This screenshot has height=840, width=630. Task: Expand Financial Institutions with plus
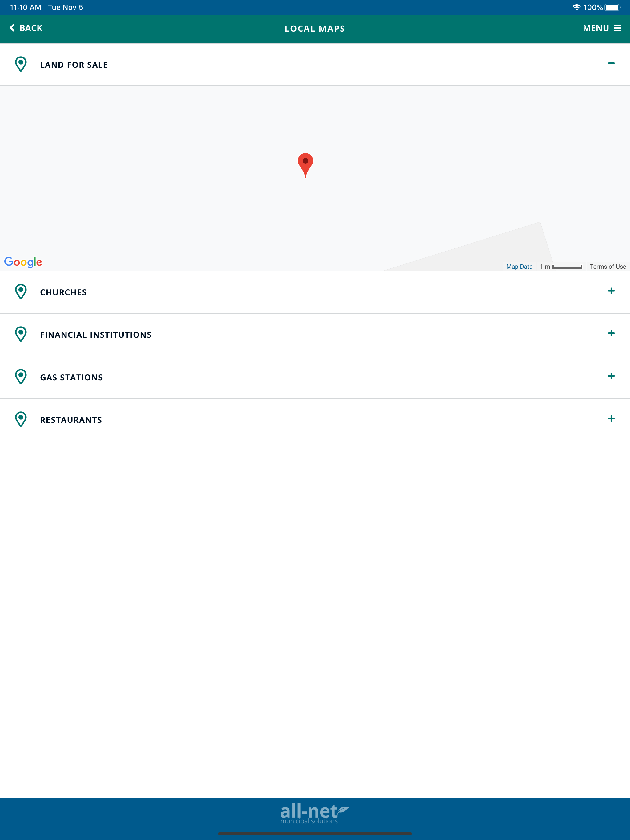tap(611, 333)
